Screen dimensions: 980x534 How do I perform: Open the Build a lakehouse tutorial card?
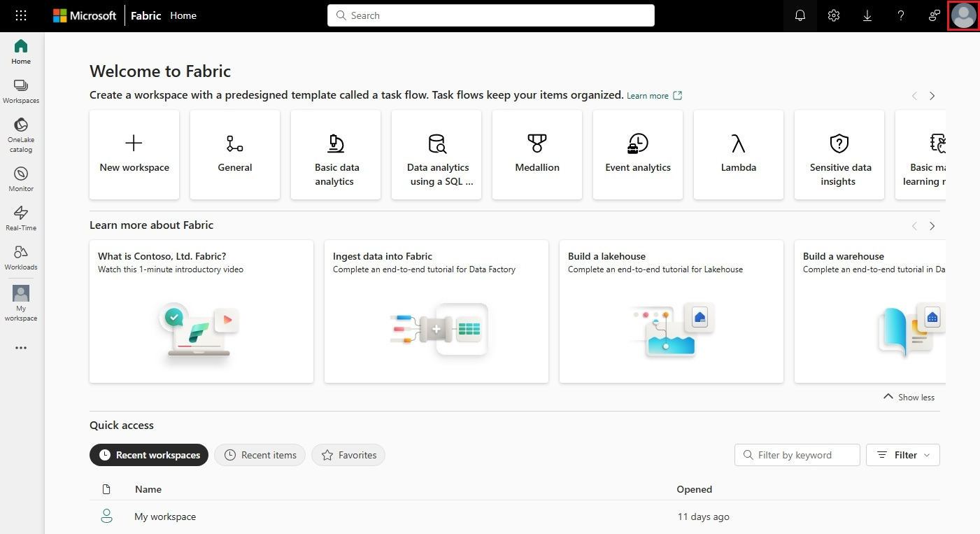coord(672,311)
